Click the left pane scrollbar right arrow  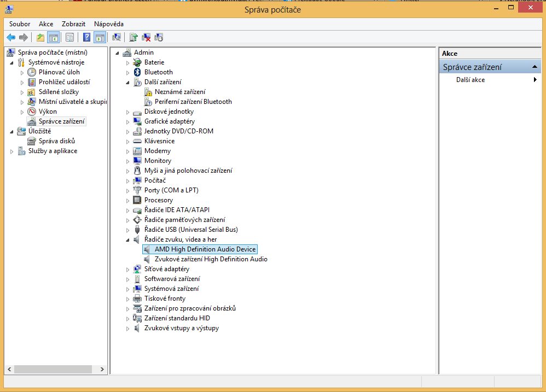click(x=102, y=369)
